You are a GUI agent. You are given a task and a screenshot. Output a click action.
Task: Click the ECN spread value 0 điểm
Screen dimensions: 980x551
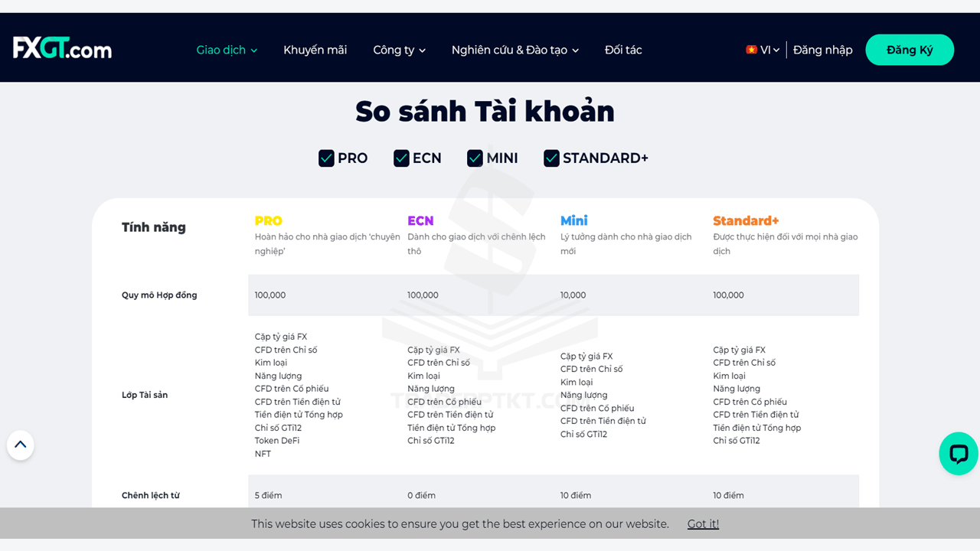coord(421,496)
